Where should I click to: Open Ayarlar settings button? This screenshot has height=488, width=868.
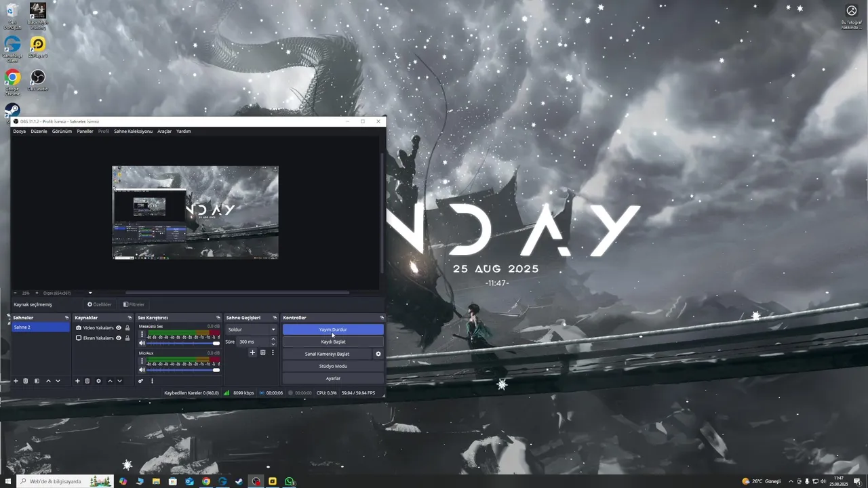point(333,378)
